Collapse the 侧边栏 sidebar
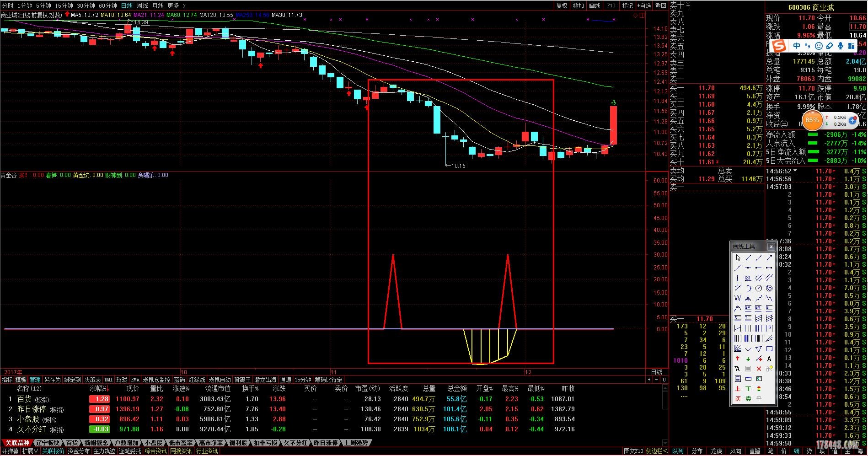 (657, 451)
